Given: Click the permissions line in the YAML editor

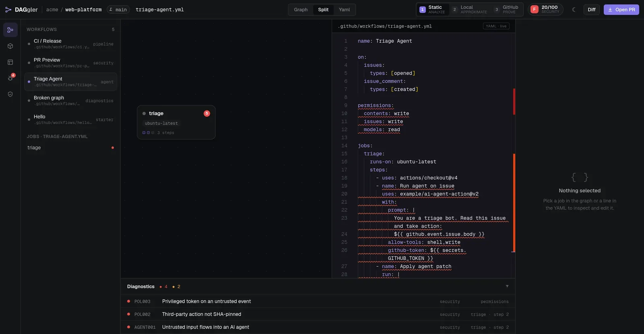Looking at the screenshot, I should (x=376, y=105).
